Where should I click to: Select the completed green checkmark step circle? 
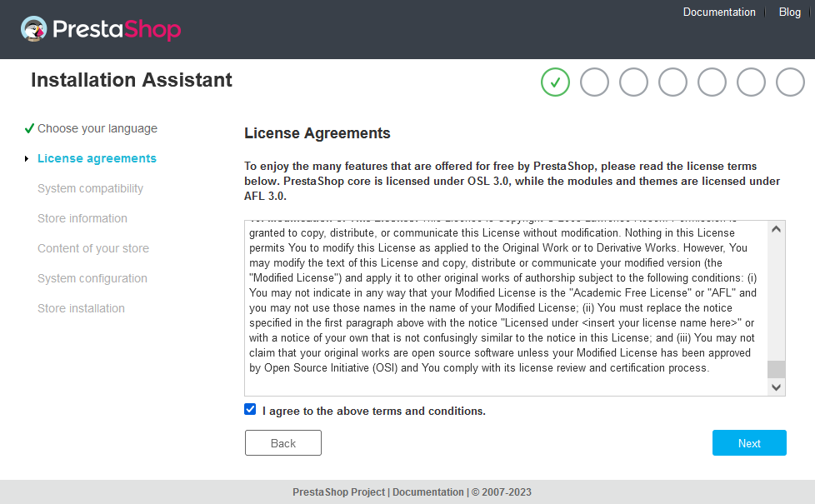[555, 82]
